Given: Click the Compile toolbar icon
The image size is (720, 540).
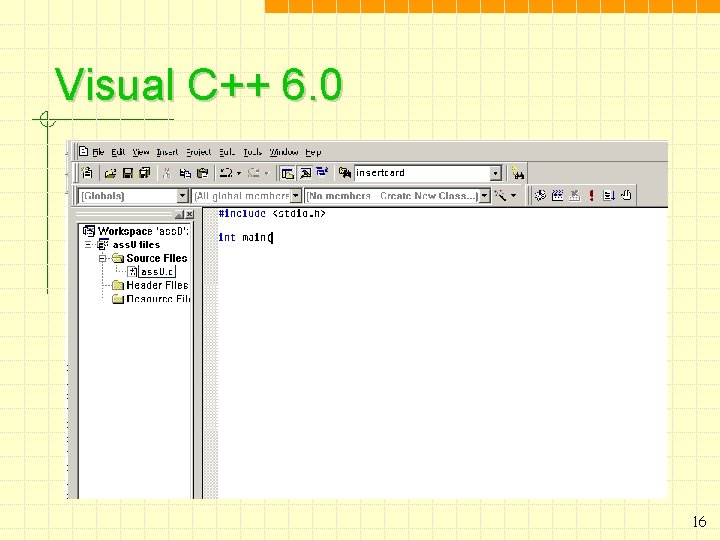Looking at the screenshot, I should [540, 196].
